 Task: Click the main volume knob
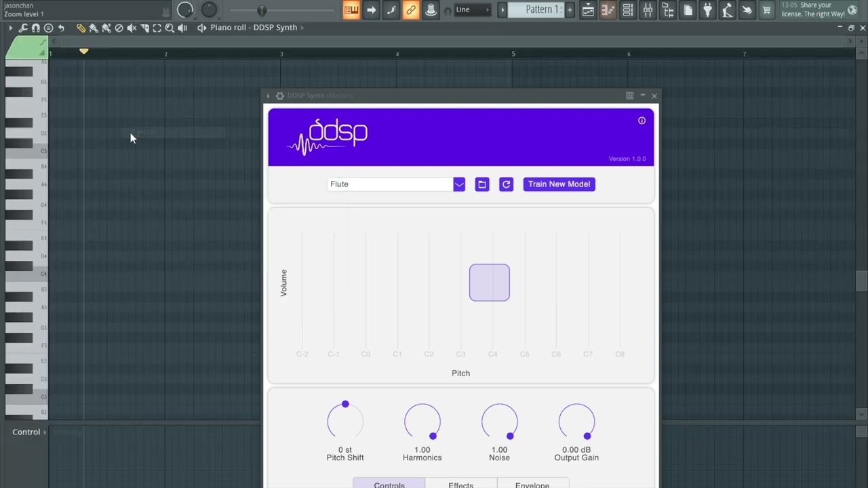(185, 9)
